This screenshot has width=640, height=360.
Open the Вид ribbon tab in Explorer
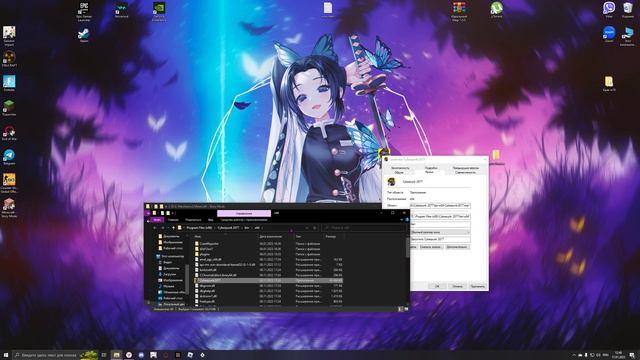211,220
